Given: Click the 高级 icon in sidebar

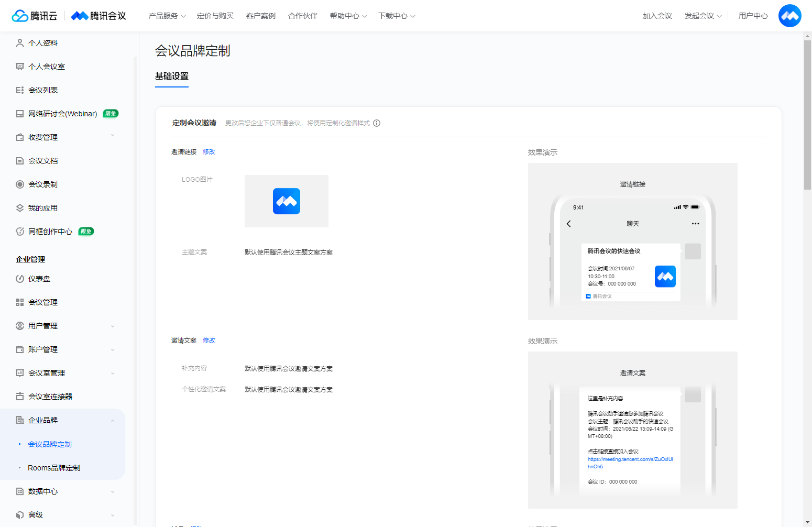Looking at the screenshot, I should pos(20,515).
